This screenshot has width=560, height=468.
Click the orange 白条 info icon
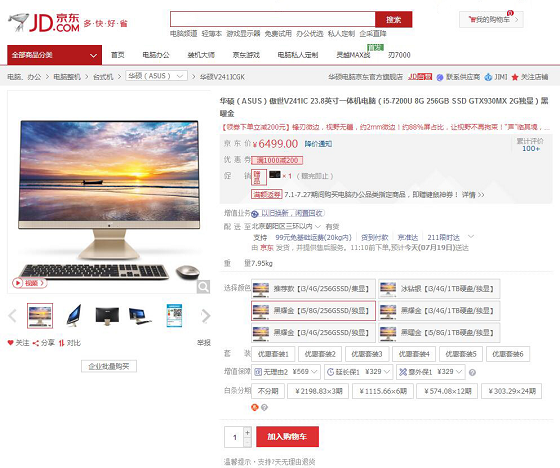point(255,407)
